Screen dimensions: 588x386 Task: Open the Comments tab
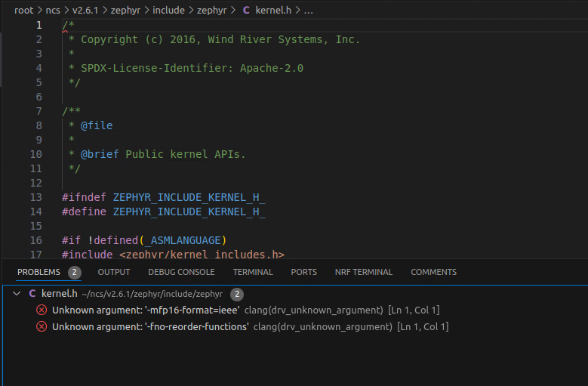tap(433, 272)
